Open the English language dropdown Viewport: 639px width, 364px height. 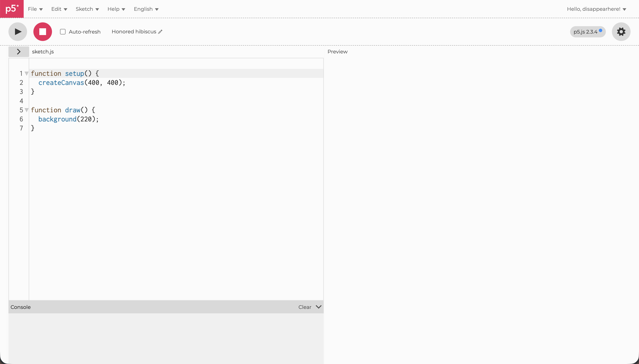point(146,9)
